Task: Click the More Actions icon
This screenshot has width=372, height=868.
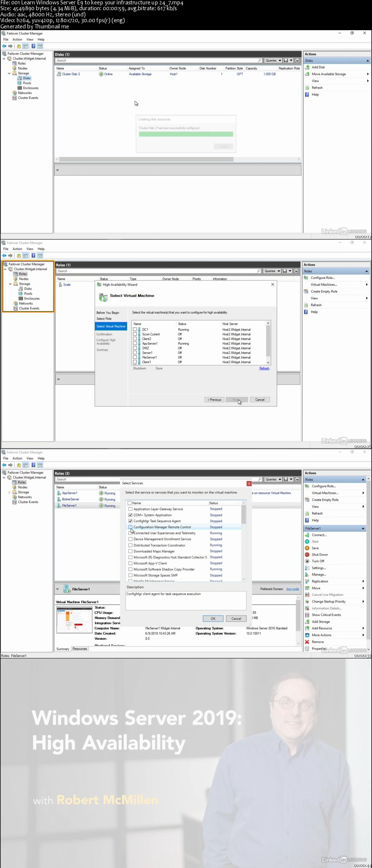Action: point(307,635)
